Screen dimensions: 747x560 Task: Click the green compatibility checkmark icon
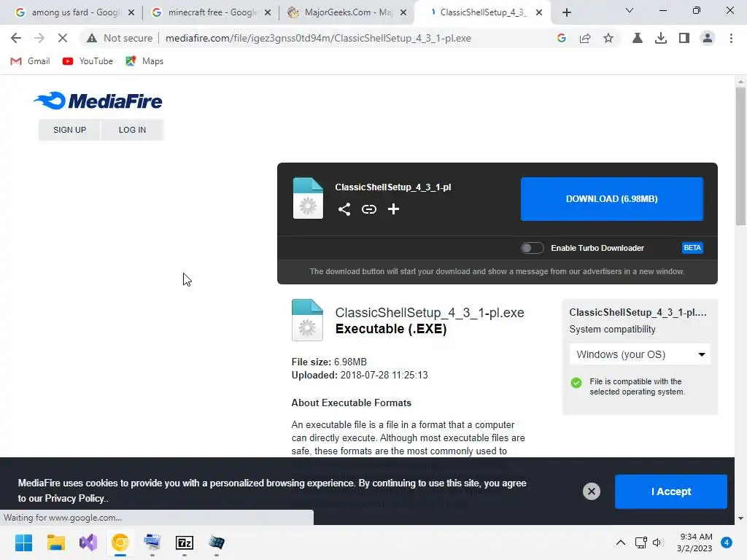click(x=576, y=383)
